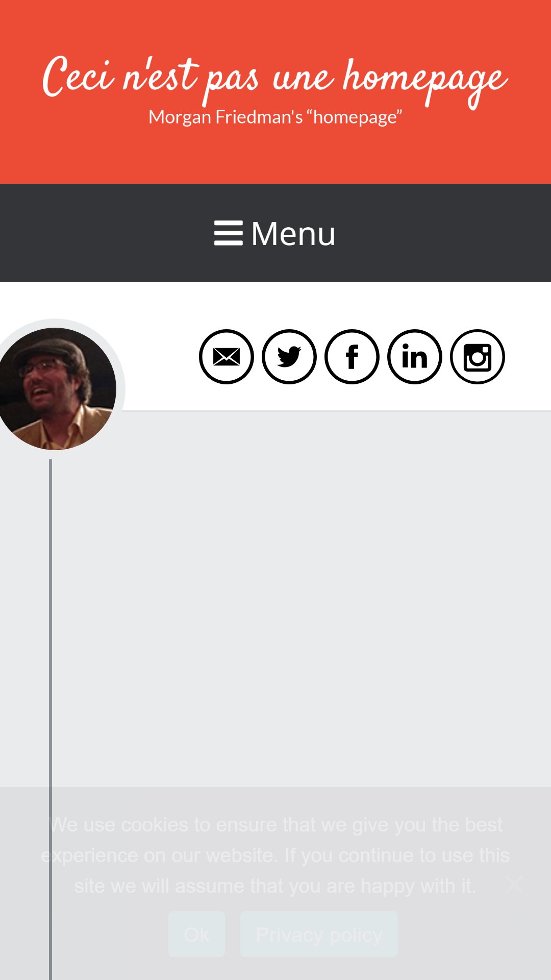The image size is (551, 980).
Task: Open Morgan Friedman's round profile photo
Action: click(55, 389)
